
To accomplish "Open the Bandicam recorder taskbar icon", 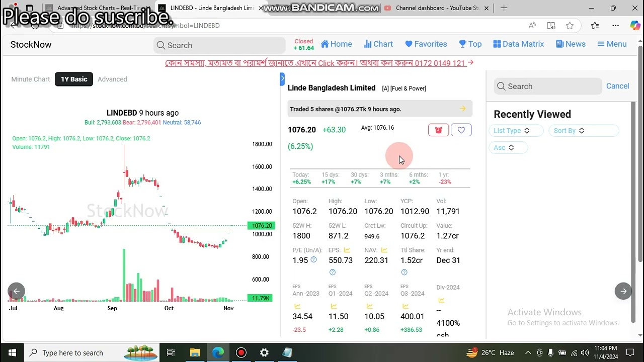I will (241, 352).
